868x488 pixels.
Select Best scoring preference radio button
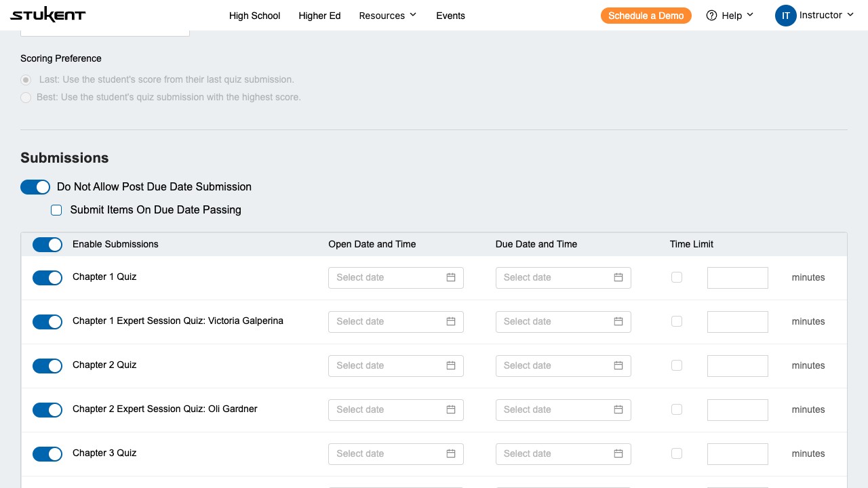pyautogui.click(x=26, y=98)
